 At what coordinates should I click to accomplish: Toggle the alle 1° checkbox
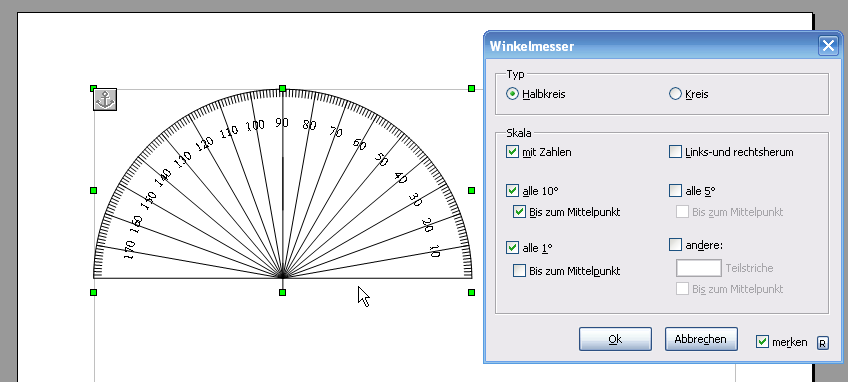tap(512, 248)
